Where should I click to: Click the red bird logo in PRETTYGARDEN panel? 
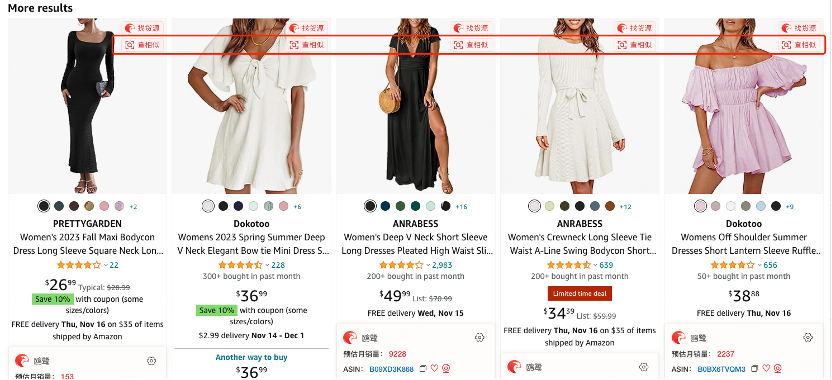pyautogui.click(x=22, y=361)
